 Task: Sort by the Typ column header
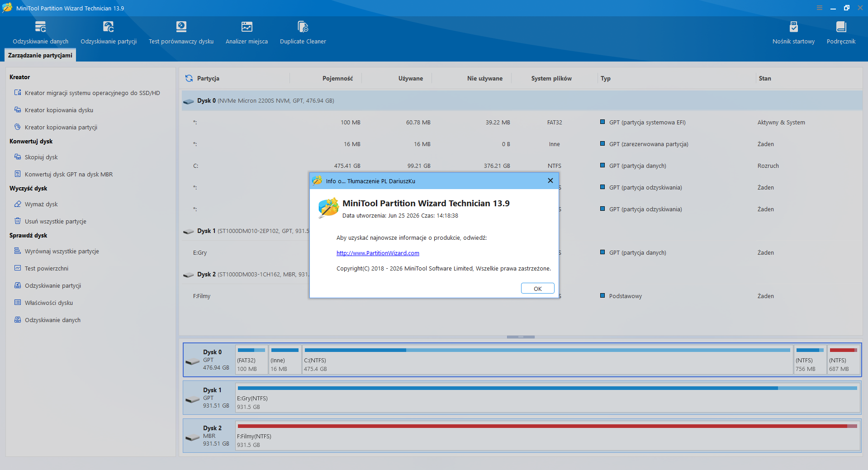(x=606, y=78)
